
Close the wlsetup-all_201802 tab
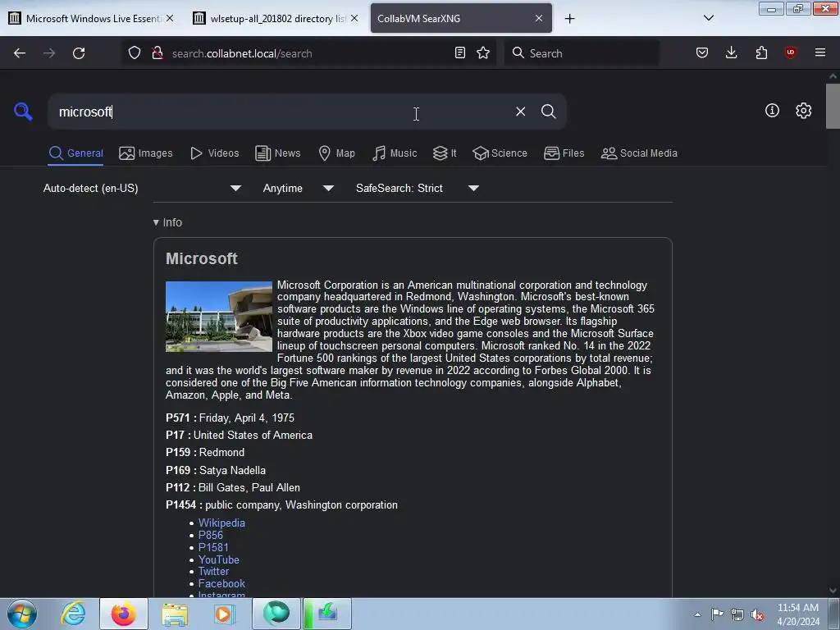pos(354,18)
